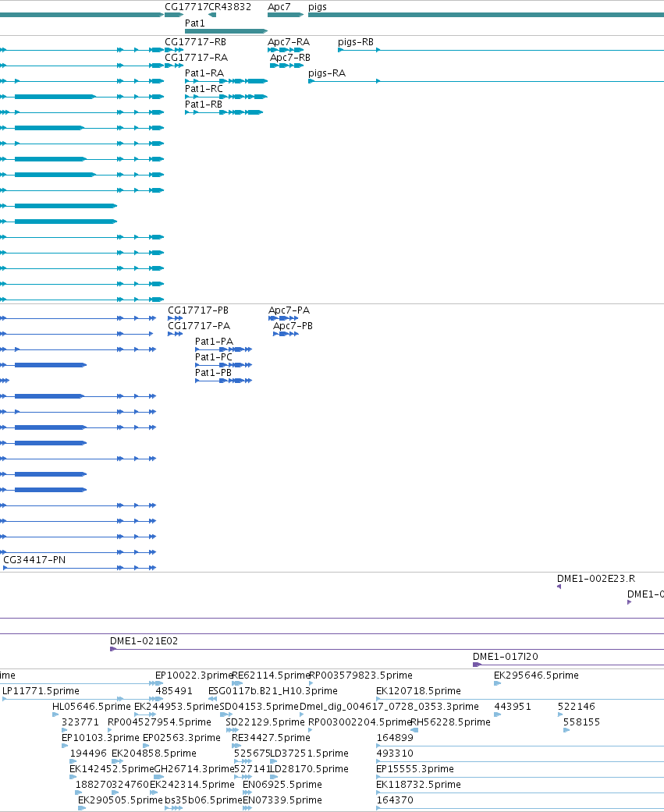Select the SD22129.5prime EST label
Screen dimensions: 664x812
(x=265, y=722)
